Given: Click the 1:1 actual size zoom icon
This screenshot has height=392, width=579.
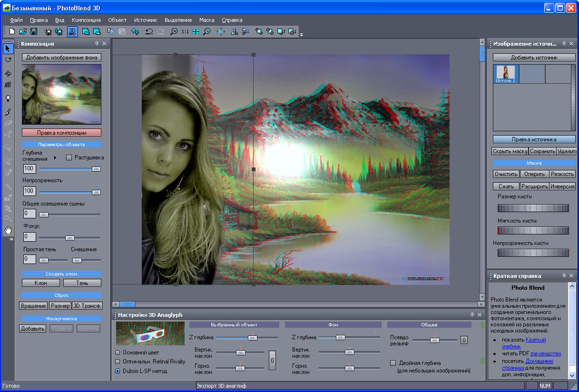Looking at the screenshot, I should coord(185,31).
